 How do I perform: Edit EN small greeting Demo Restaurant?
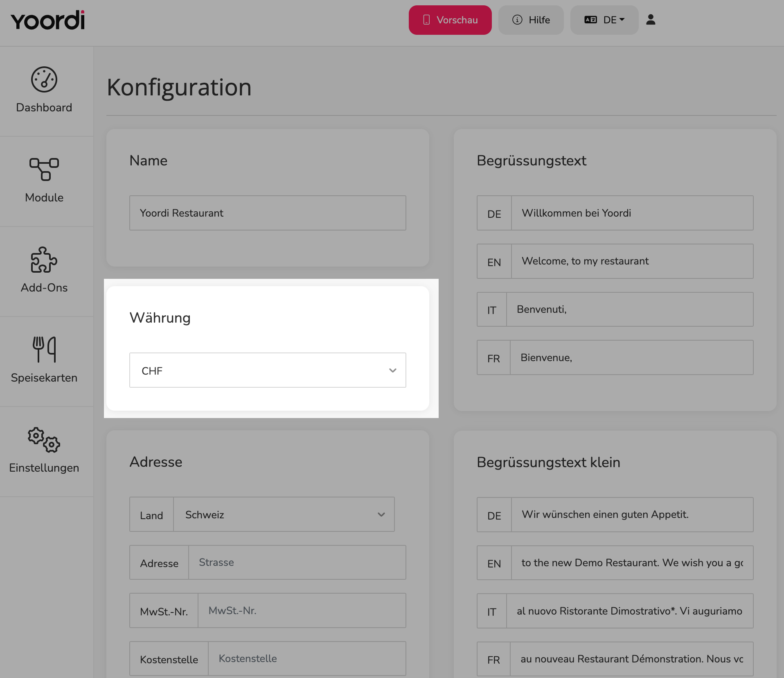coord(632,563)
